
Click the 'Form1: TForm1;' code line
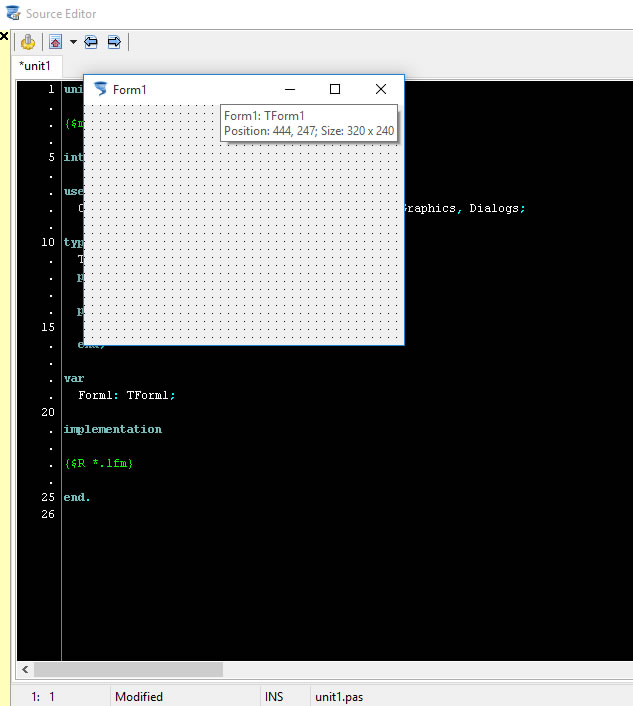click(127, 395)
